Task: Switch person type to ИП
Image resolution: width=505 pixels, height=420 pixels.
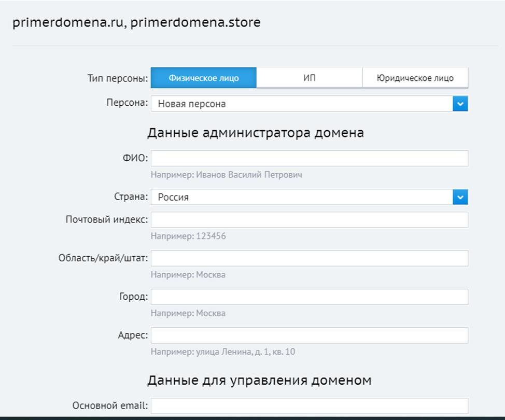Action: click(x=309, y=78)
